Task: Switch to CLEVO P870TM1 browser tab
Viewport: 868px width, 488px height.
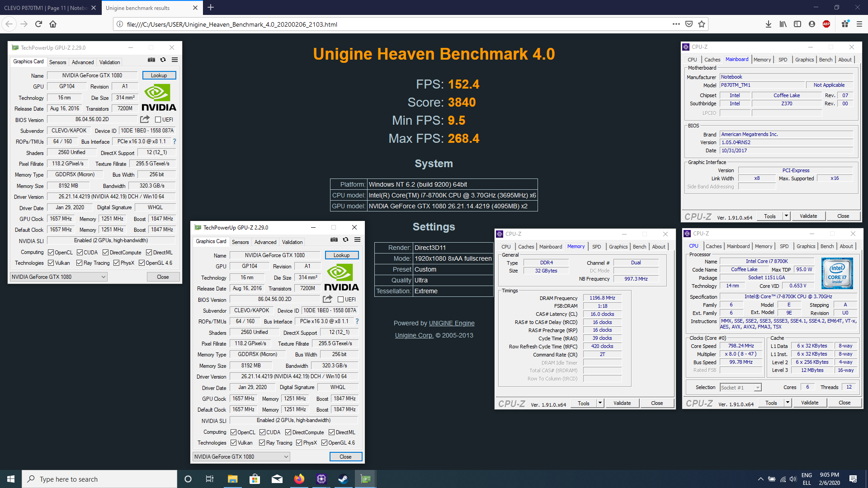Action: pos(45,8)
